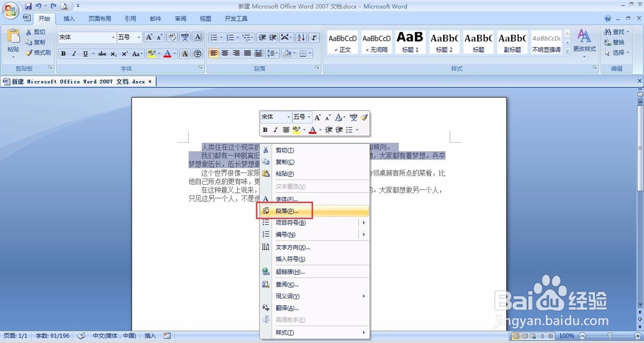Click the ribbon Increase Indent icon
The width and height of the screenshot is (644, 343).
pos(272,38)
